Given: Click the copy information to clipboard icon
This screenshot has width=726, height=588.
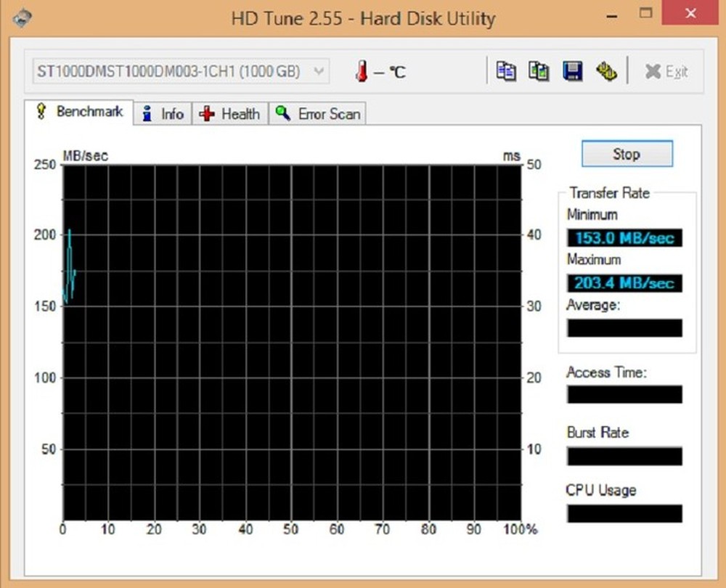Looking at the screenshot, I should click(506, 70).
